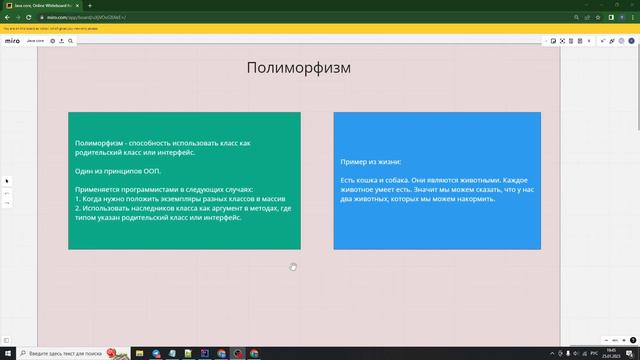640x360 pixels.
Task: Click the zoom out minus button
Action: 606,340
